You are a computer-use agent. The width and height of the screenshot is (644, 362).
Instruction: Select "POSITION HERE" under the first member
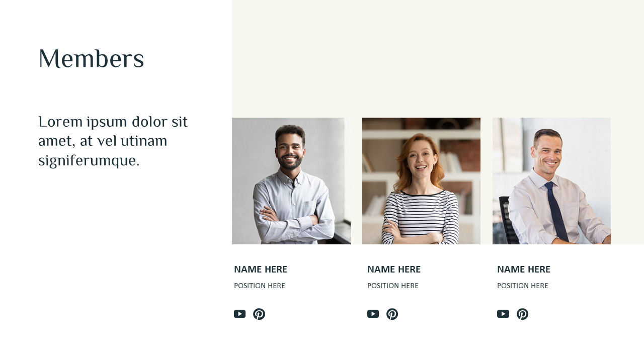coord(260,286)
